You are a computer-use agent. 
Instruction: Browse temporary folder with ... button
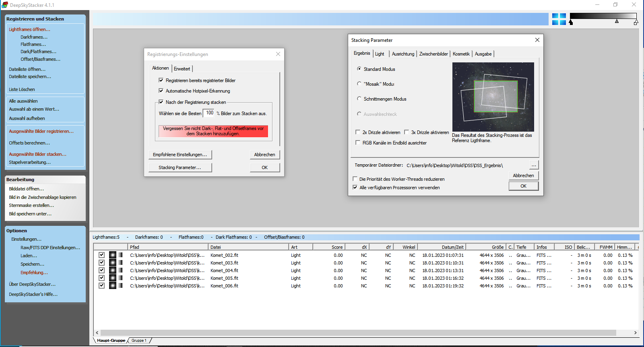click(x=533, y=165)
